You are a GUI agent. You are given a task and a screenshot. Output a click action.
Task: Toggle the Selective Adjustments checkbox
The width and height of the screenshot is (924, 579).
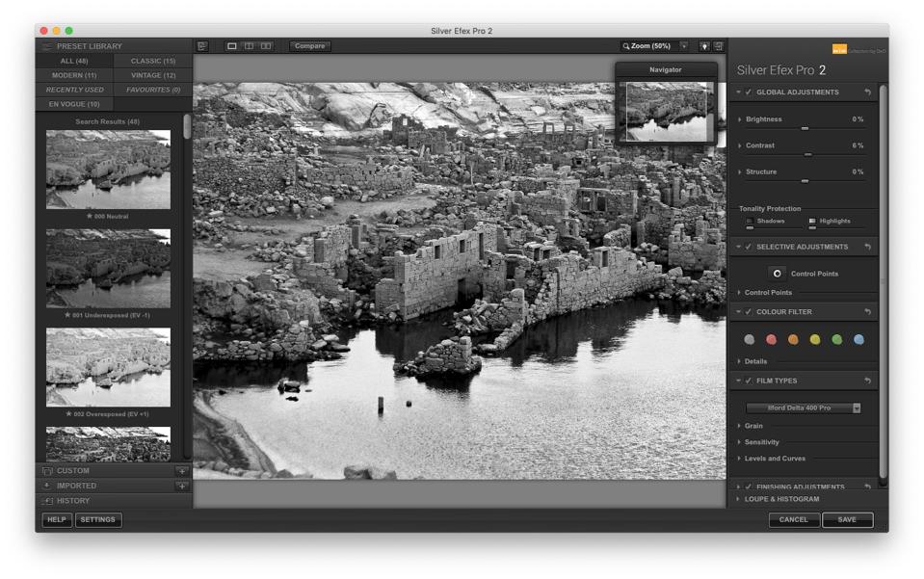[749, 247]
